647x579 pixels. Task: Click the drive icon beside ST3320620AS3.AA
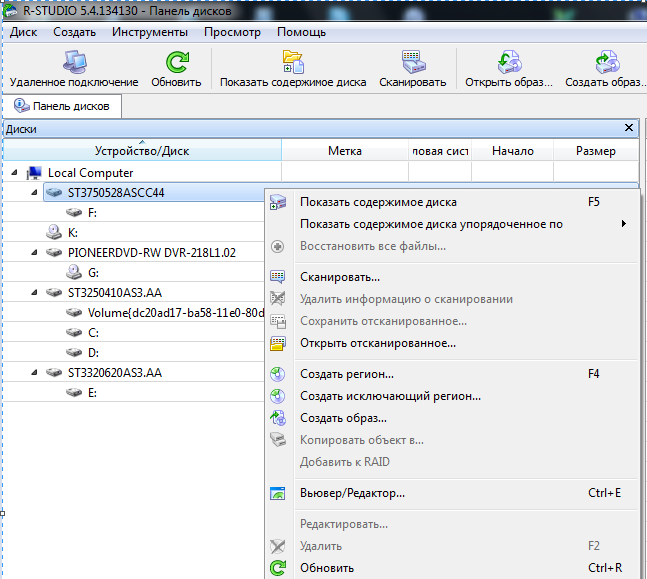pos(54,373)
